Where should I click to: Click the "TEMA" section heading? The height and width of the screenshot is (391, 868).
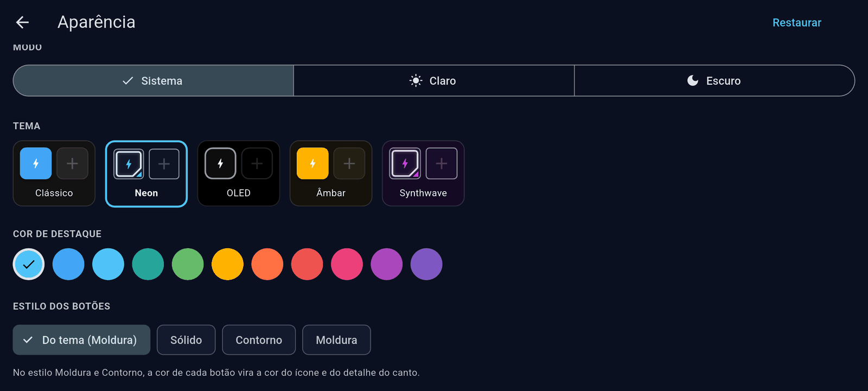tap(27, 126)
